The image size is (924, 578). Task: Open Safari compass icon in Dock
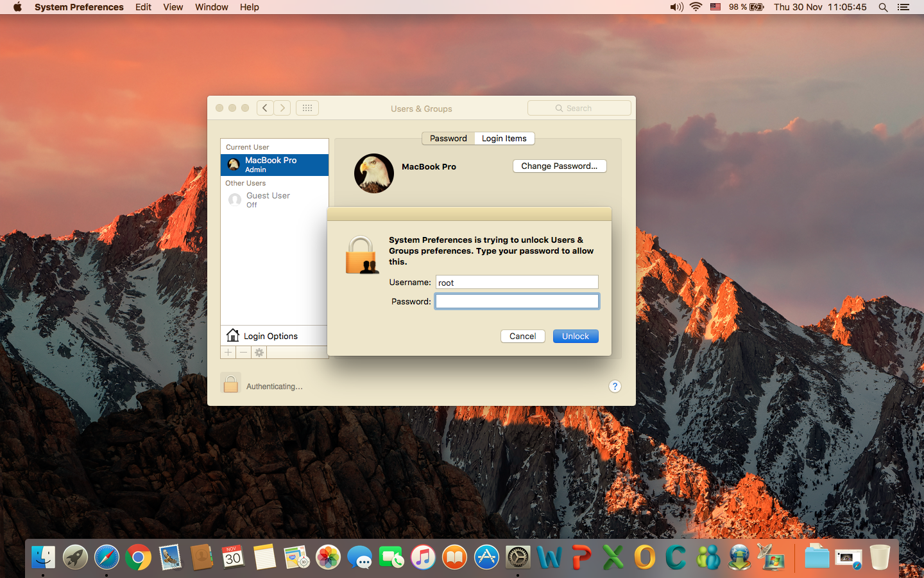(107, 557)
